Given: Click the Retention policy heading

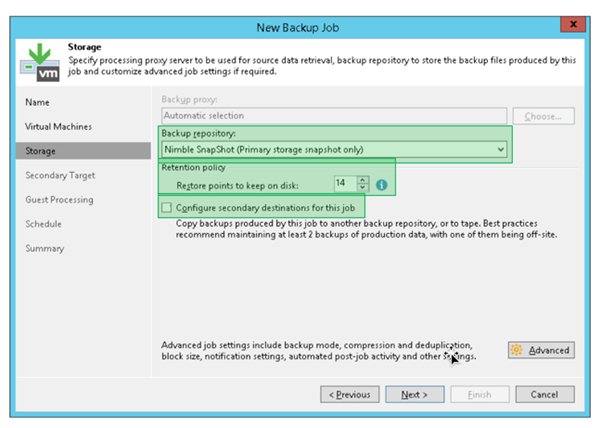Looking at the screenshot, I should point(193,167).
